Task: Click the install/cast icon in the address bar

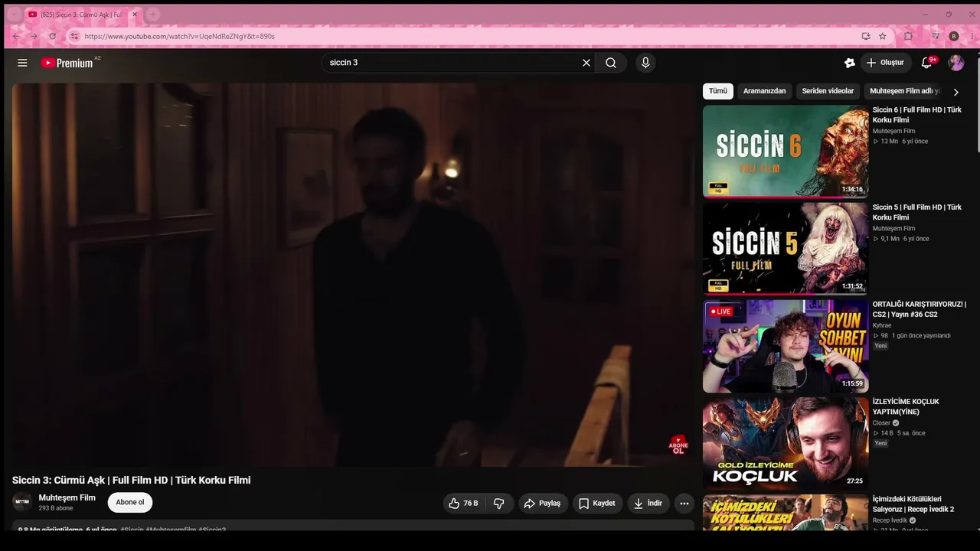Action: 866,36
